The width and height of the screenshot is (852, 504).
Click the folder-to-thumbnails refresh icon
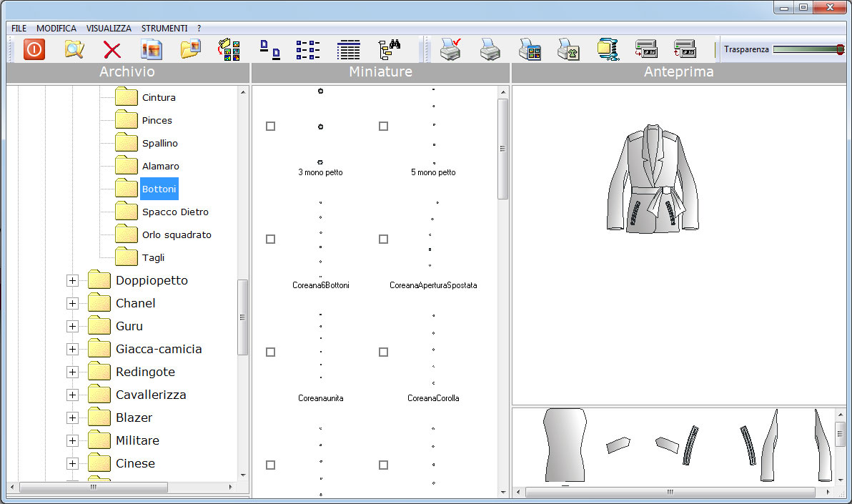(x=229, y=49)
